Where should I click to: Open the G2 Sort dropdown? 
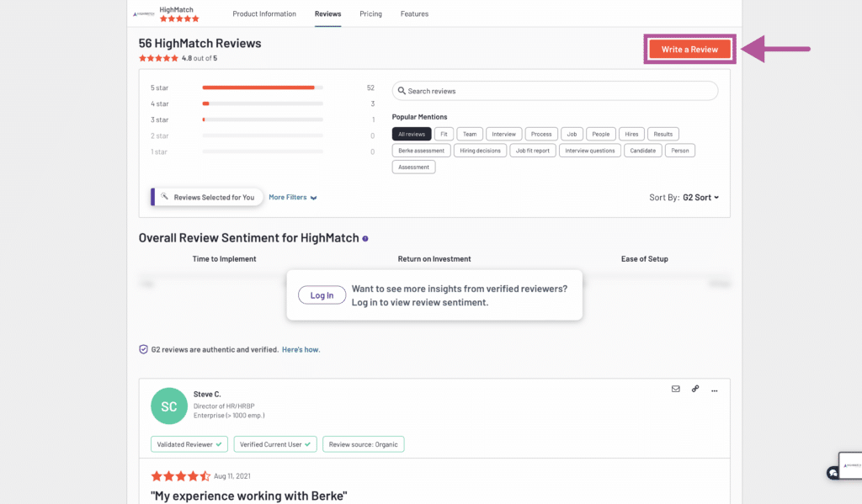point(700,198)
